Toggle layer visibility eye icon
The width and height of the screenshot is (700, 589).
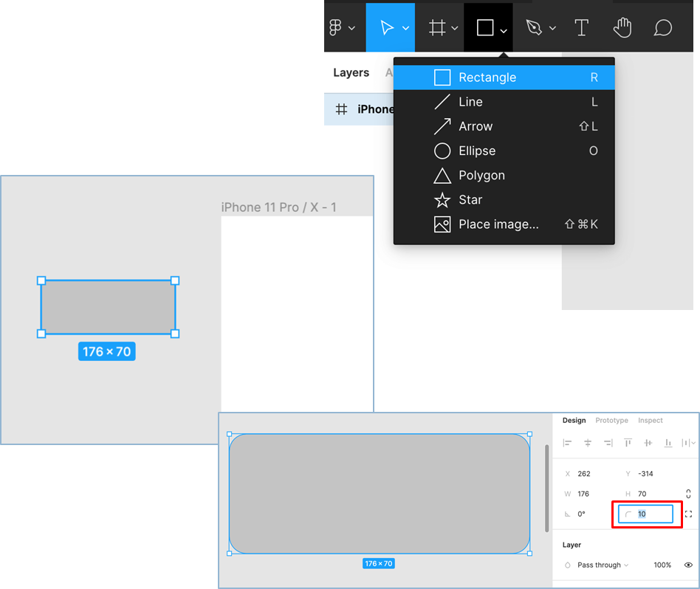click(688, 565)
